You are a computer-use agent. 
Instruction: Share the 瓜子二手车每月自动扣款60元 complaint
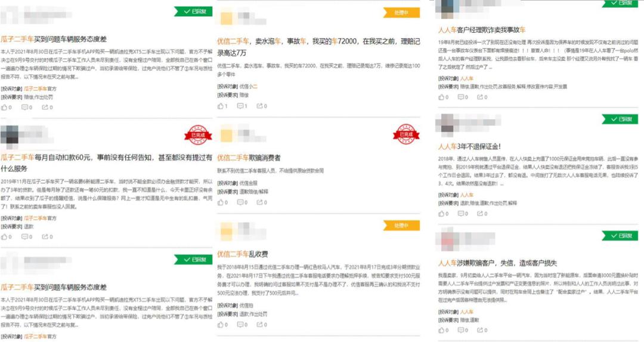click(47, 236)
